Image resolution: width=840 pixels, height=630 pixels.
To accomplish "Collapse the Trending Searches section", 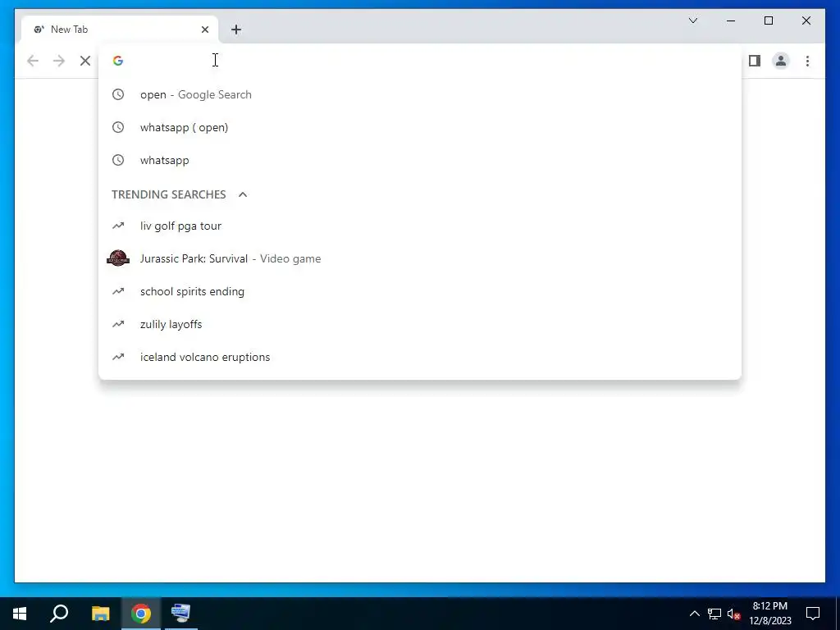I will 243,194.
